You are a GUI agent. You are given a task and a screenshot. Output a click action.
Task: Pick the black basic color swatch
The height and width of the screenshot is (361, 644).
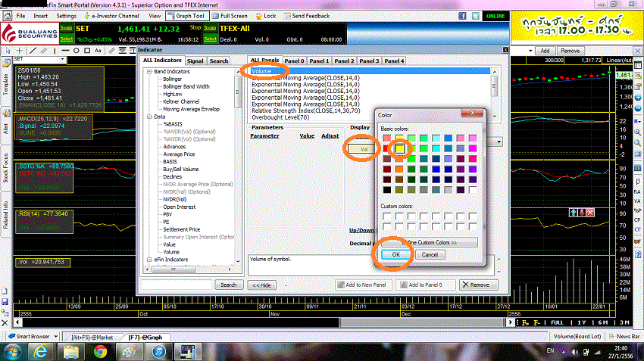click(x=387, y=190)
